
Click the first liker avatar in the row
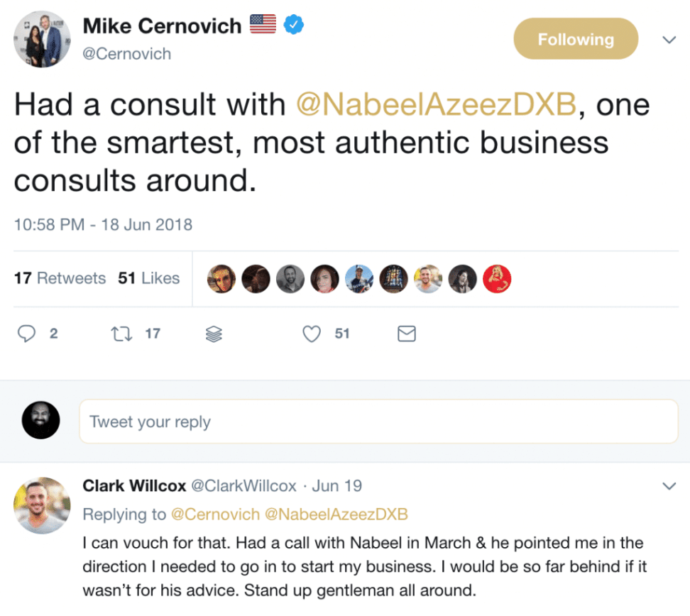(x=221, y=279)
